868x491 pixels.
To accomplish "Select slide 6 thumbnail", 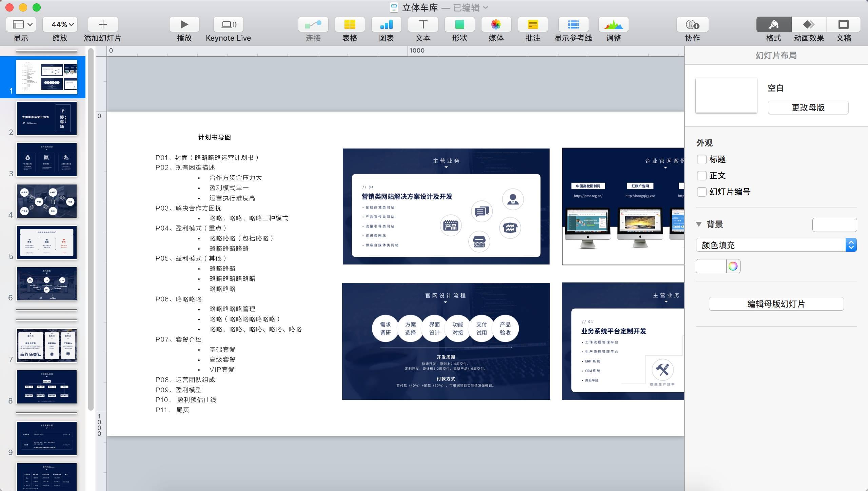I will tap(47, 284).
